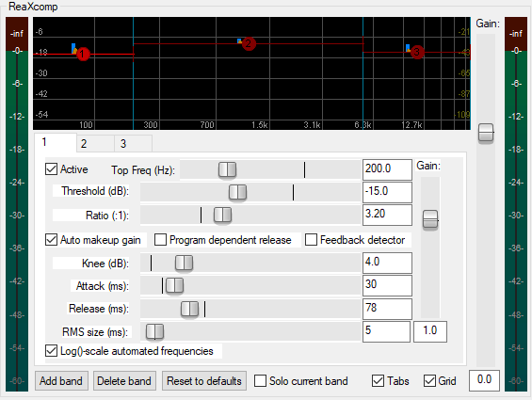Select band 2 marker in frequency graph

click(249, 43)
